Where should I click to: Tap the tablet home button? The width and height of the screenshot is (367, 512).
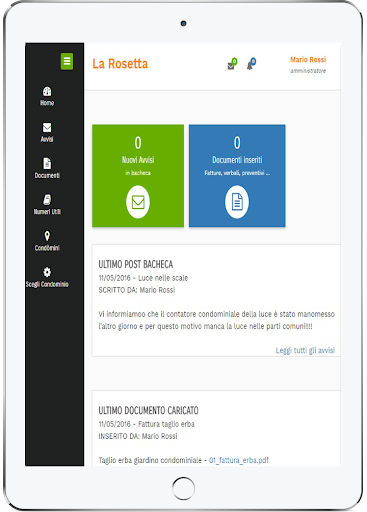click(183, 488)
